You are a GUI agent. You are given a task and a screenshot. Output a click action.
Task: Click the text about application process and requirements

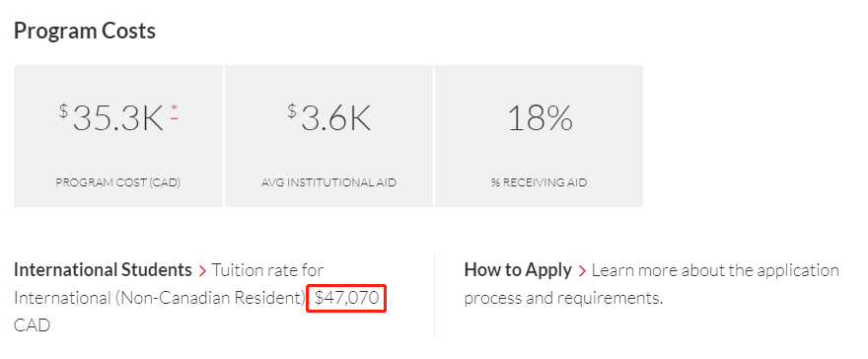(x=652, y=284)
